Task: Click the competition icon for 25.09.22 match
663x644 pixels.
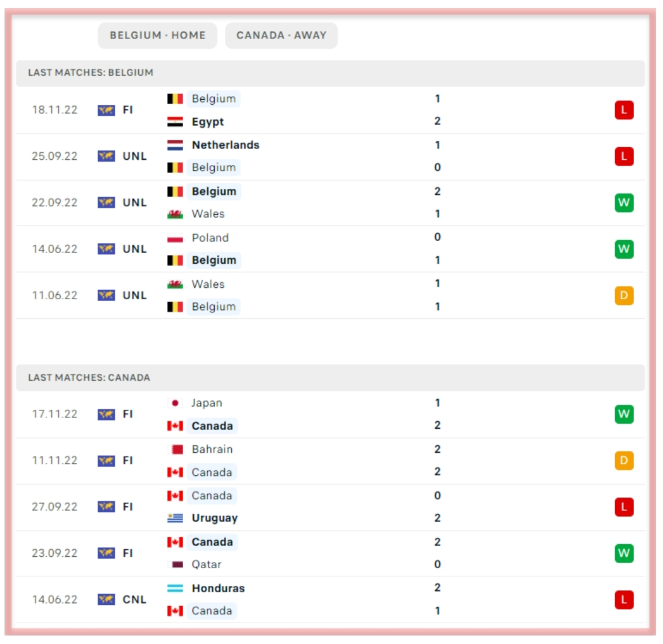Action: (106, 157)
